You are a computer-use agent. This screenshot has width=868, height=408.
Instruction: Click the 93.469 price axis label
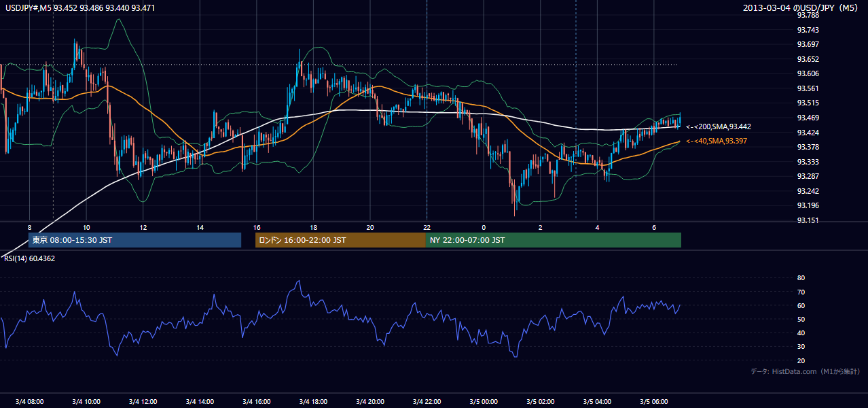click(x=808, y=118)
